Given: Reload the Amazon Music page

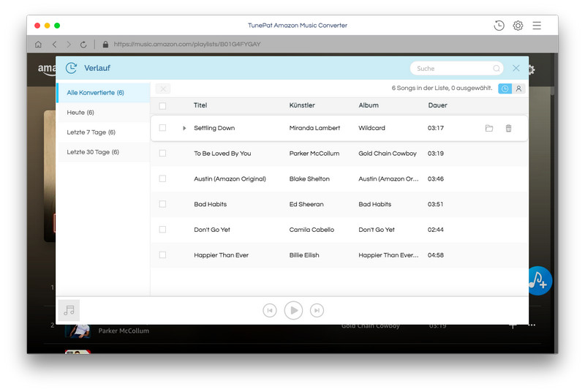Looking at the screenshot, I should [x=83, y=45].
